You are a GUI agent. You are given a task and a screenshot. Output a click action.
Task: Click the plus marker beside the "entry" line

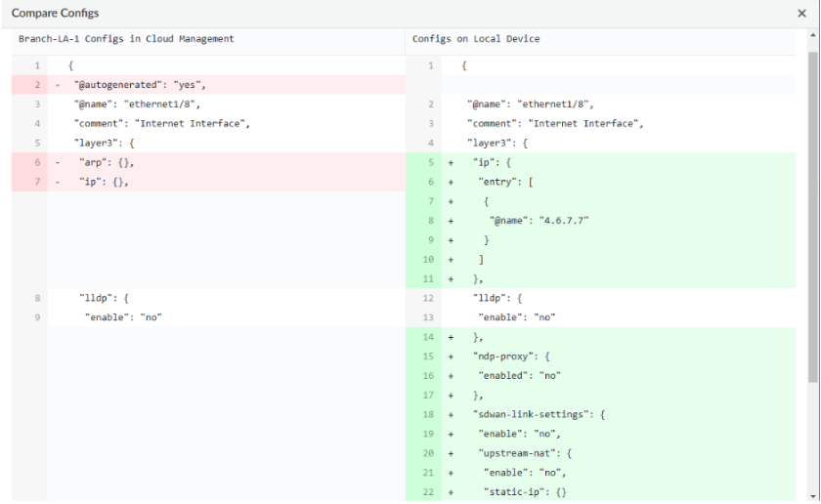[451, 182]
